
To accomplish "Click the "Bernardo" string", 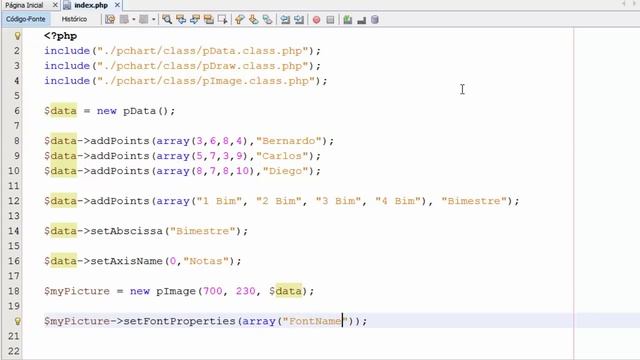I will (x=289, y=141).
